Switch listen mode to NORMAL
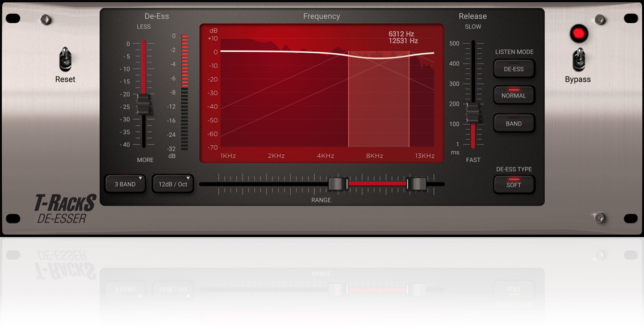This screenshot has height=329, width=644. tap(513, 95)
